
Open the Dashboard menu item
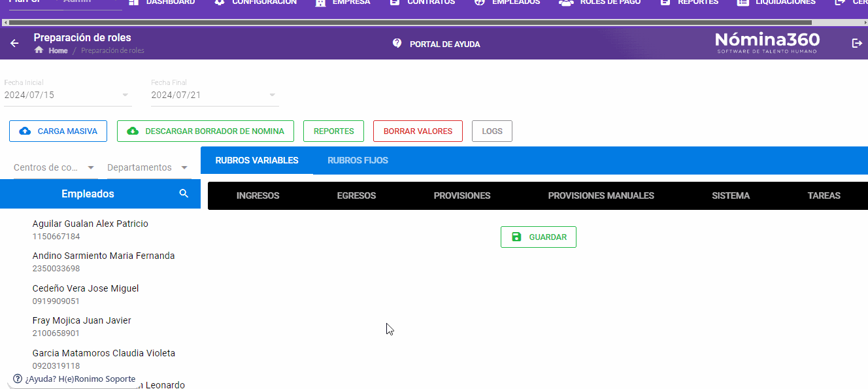click(162, 3)
